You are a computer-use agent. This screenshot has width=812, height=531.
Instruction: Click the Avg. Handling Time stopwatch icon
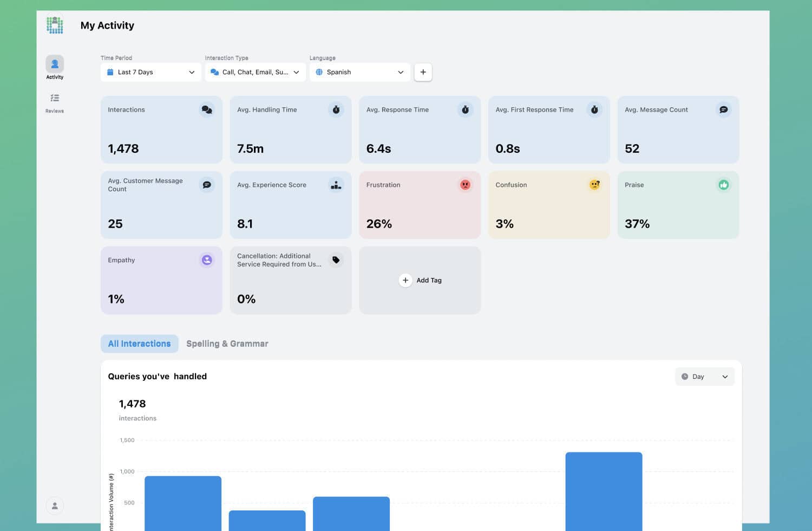click(x=336, y=110)
